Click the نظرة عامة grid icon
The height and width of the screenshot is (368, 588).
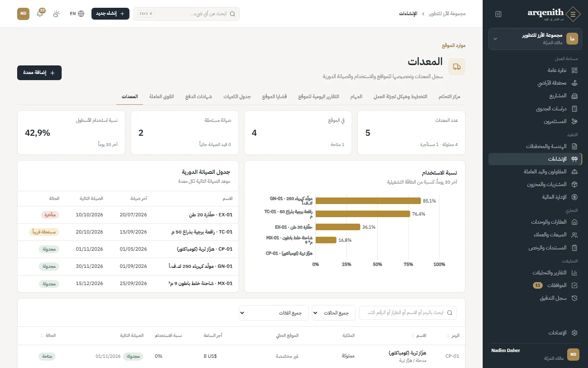coord(575,70)
